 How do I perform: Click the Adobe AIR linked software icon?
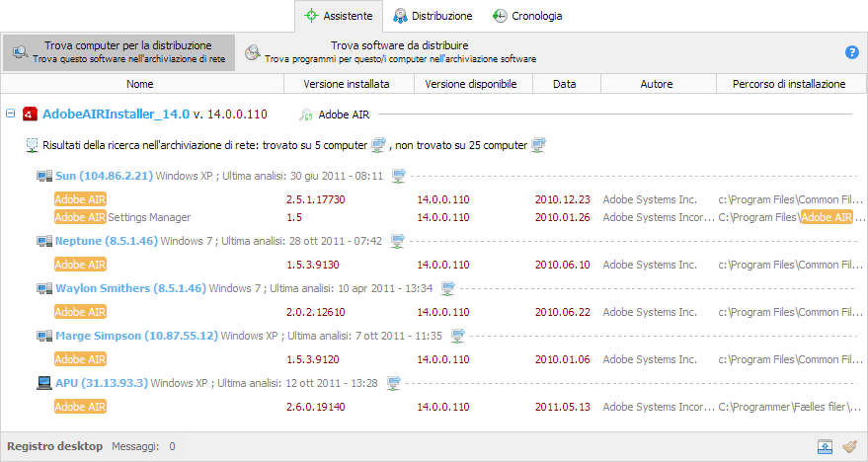[x=306, y=115]
